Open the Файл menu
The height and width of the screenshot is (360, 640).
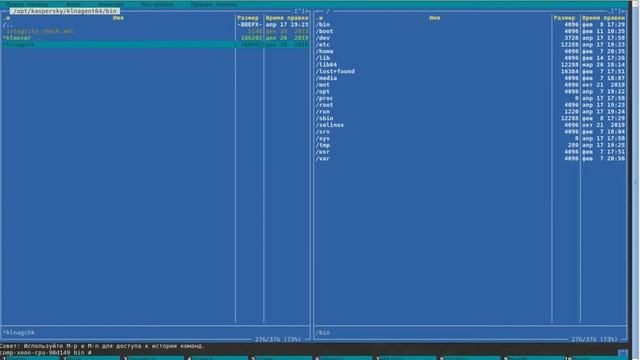pos(73,4)
